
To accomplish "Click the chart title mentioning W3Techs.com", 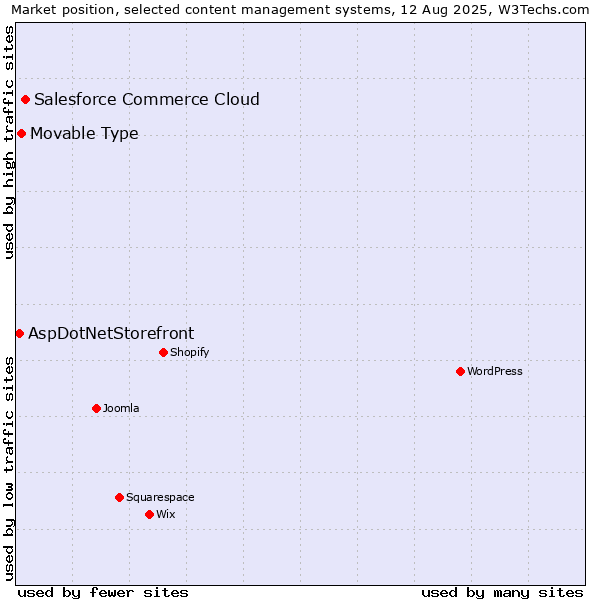I will [300, 10].
